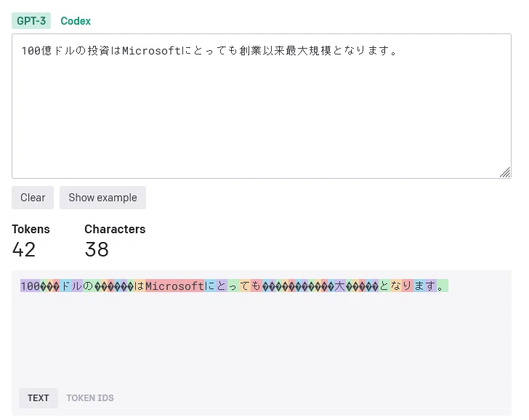The width and height of the screenshot is (529, 420).
Task: Click the highlighted ドル token
Action: click(71, 286)
